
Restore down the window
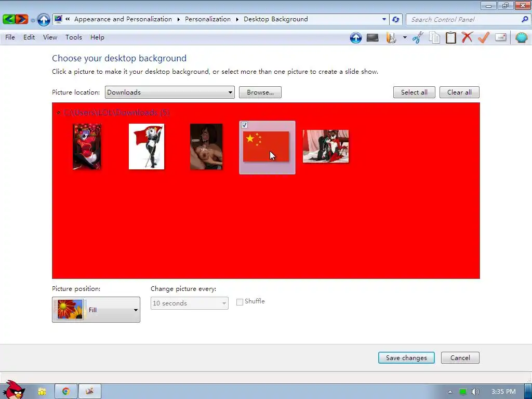[x=506, y=5]
